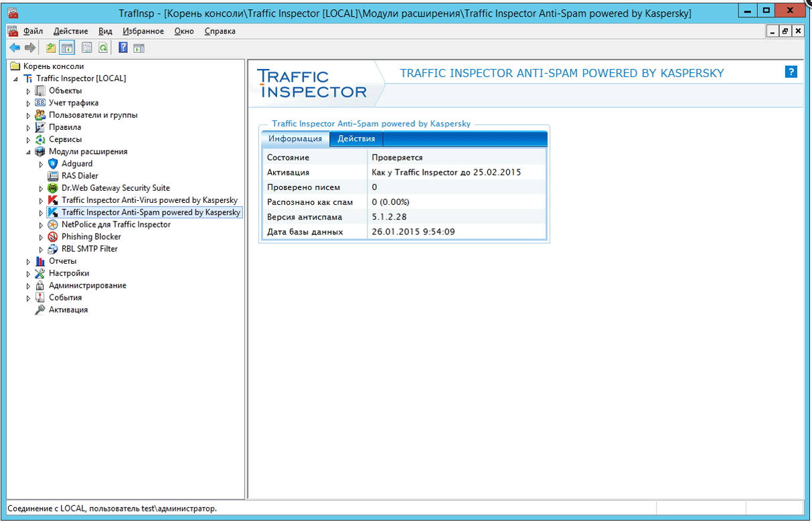Viewport: 812px width, 522px height.
Task: Click the Состояние value Проверяется
Action: [397, 157]
